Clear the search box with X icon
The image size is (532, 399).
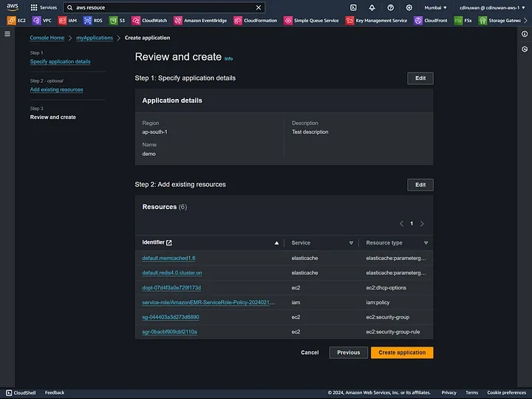259,7
